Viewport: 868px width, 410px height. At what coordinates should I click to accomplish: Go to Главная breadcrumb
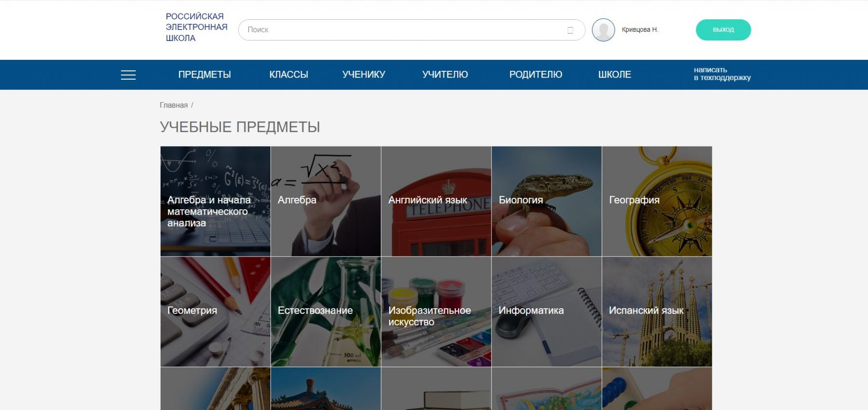[174, 105]
